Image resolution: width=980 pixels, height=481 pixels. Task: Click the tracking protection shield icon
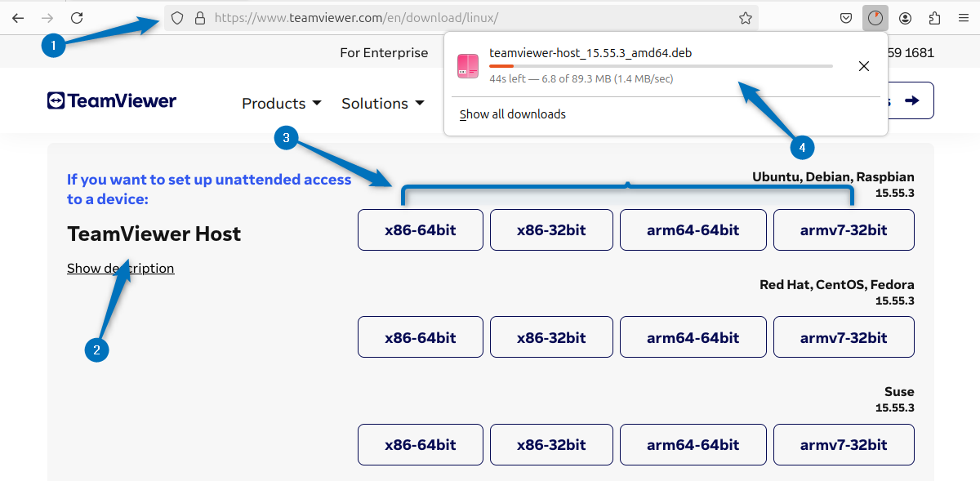tap(176, 17)
